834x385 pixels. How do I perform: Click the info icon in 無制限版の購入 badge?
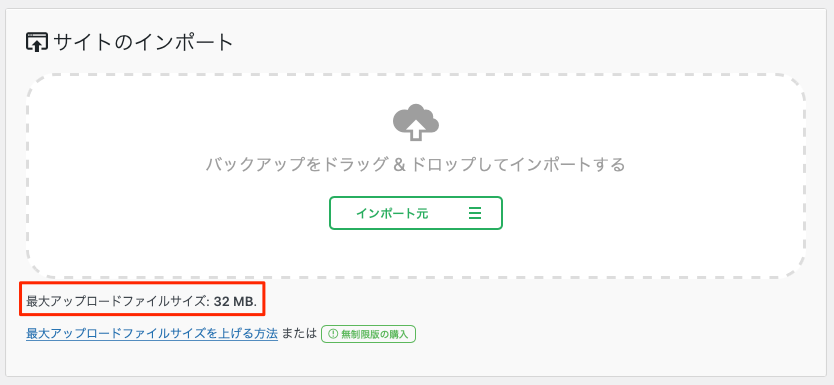pyautogui.click(x=333, y=334)
